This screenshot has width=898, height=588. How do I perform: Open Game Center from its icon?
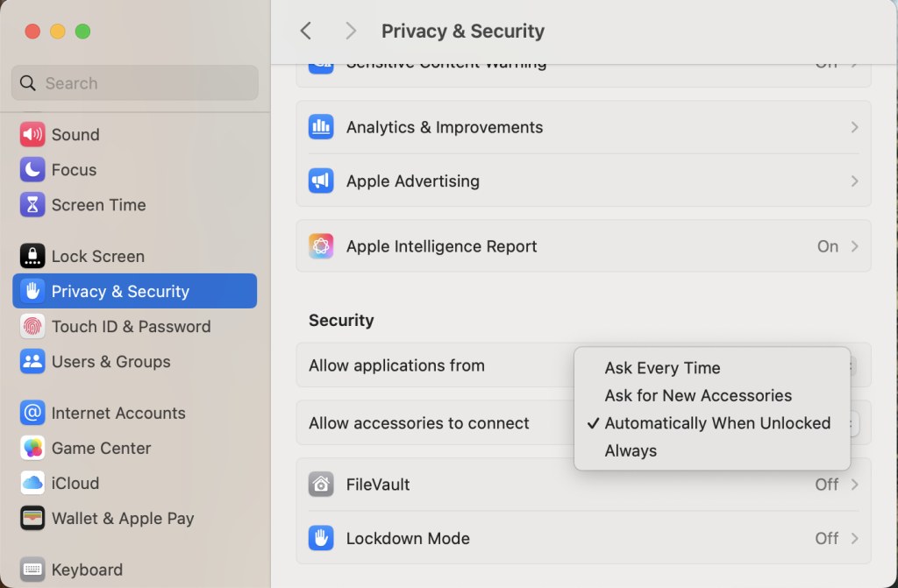32,448
